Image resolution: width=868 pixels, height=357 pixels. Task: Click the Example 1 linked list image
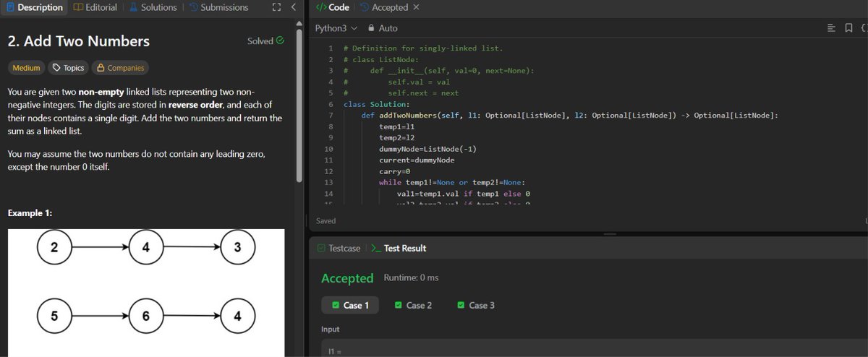click(x=145, y=293)
